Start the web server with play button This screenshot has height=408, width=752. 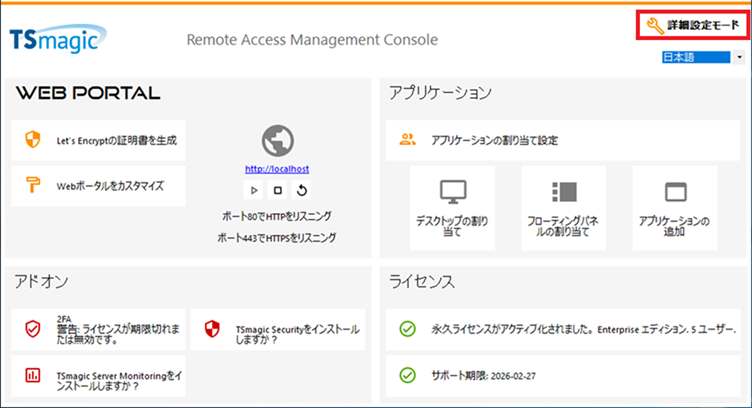(254, 190)
